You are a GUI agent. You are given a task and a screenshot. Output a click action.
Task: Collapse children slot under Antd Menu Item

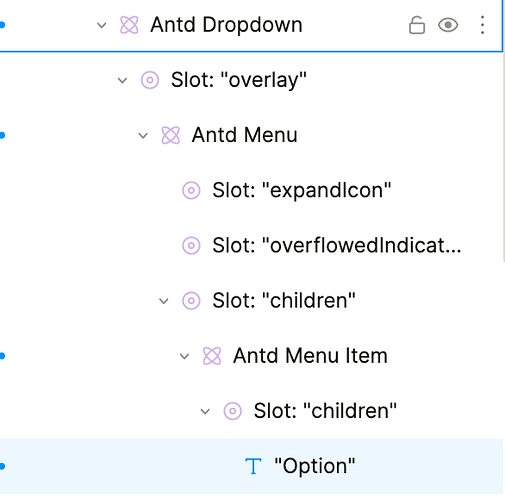point(205,411)
